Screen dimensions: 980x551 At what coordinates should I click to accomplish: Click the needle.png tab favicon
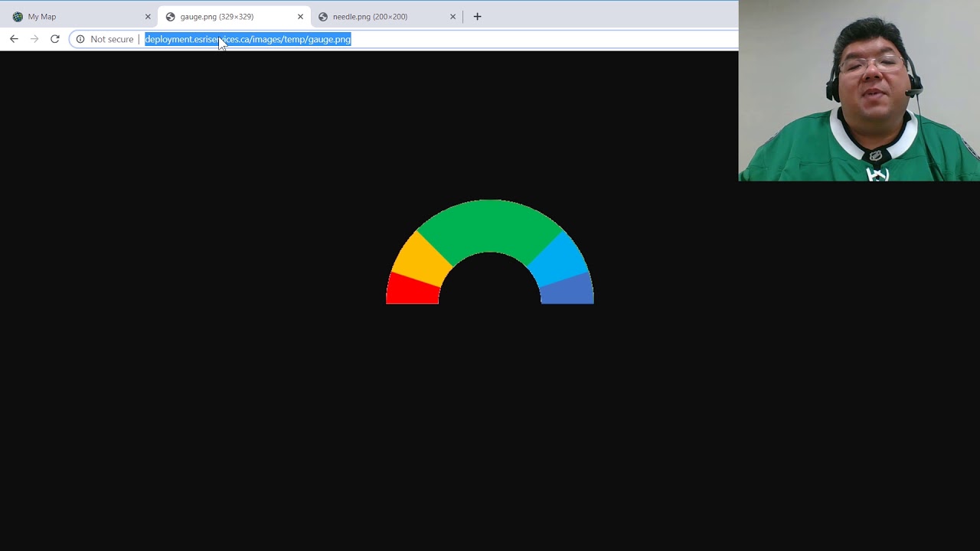322,16
